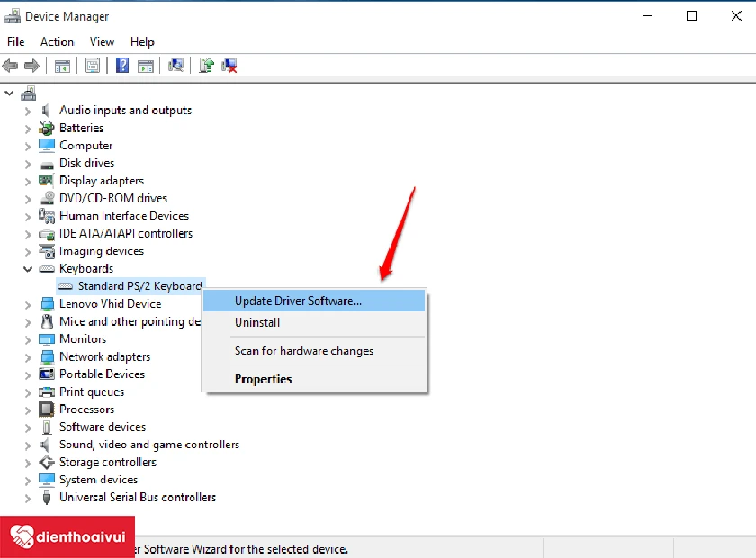Click the Mice and other pointing devices icon
This screenshot has width=756, height=558.
click(x=47, y=321)
